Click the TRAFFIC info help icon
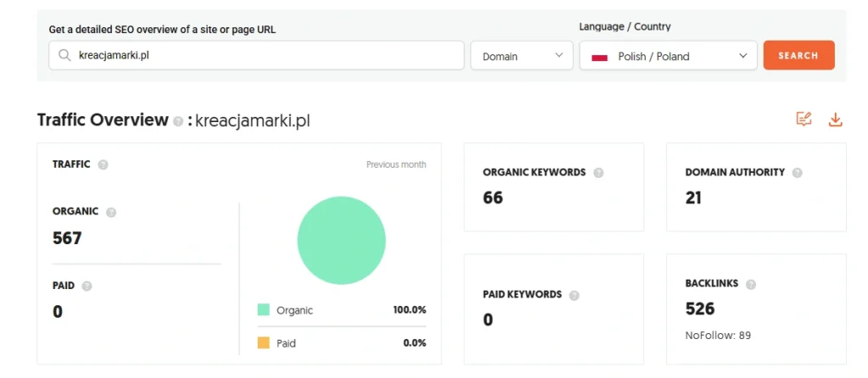868x378 pixels. click(x=103, y=164)
